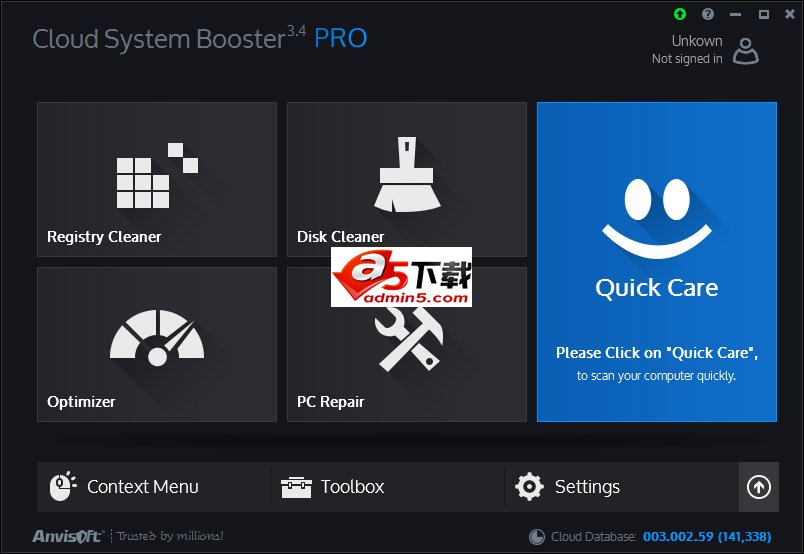This screenshot has width=804, height=554.
Task: Click the Quick Care title text
Action: [x=657, y=288]
